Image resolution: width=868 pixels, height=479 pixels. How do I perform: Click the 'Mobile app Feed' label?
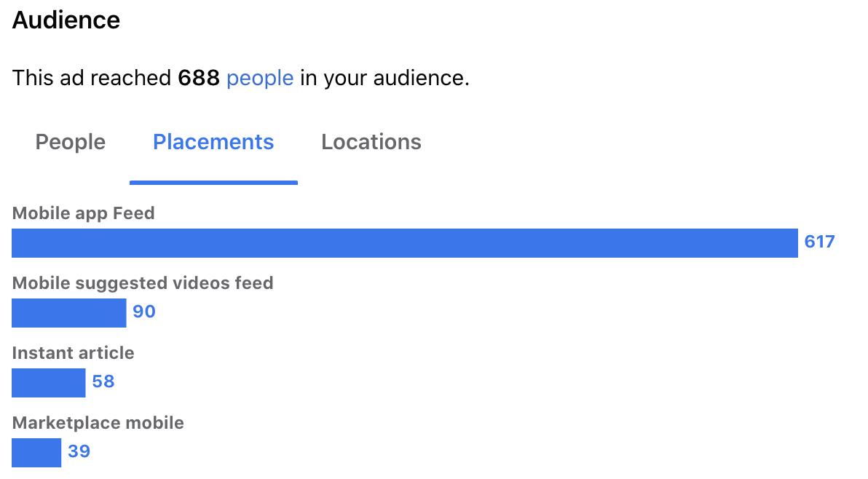click(83, 213)
